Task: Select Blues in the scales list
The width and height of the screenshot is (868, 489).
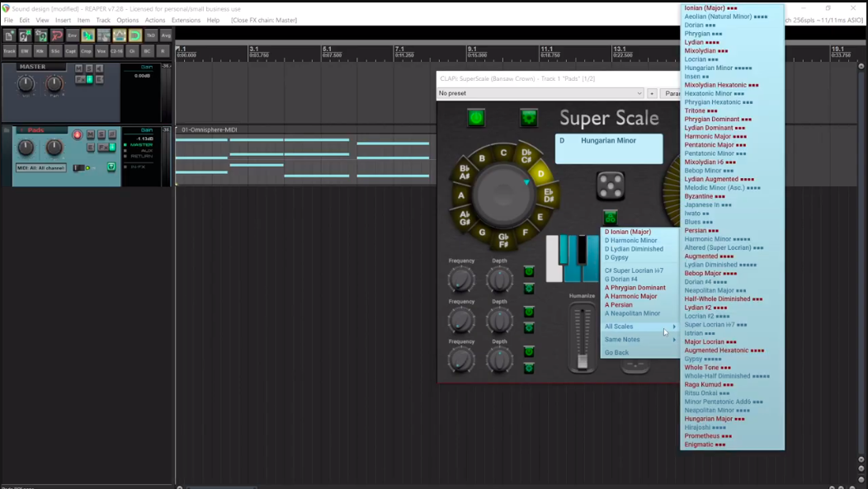Action: click(x=732, y=222)
